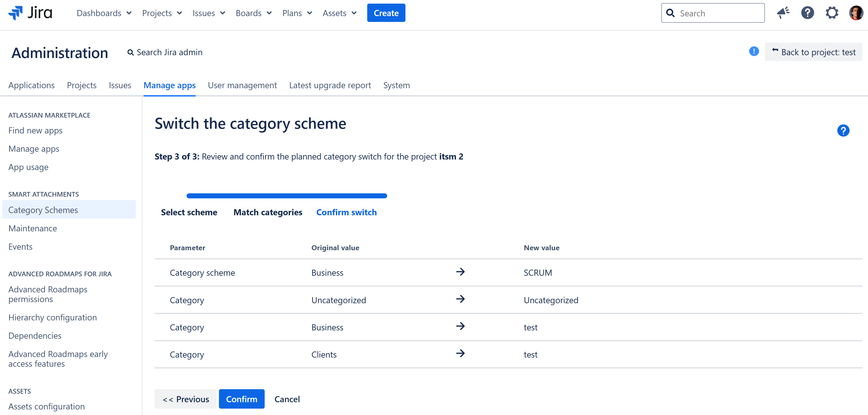The image size is (868, 415).
Task: Open Manage apps in the sidebar
Action: click(34, 149)
